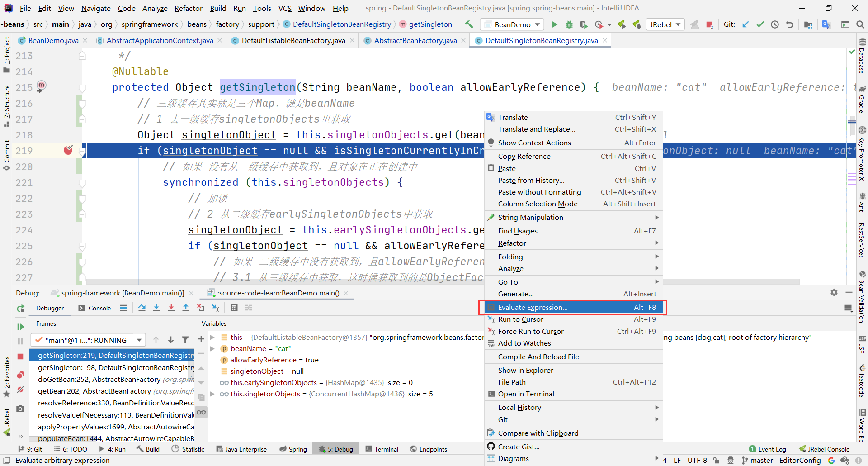
Task: Click the Debug with JRebel rocket-bug icon
Action: point(637,24)
